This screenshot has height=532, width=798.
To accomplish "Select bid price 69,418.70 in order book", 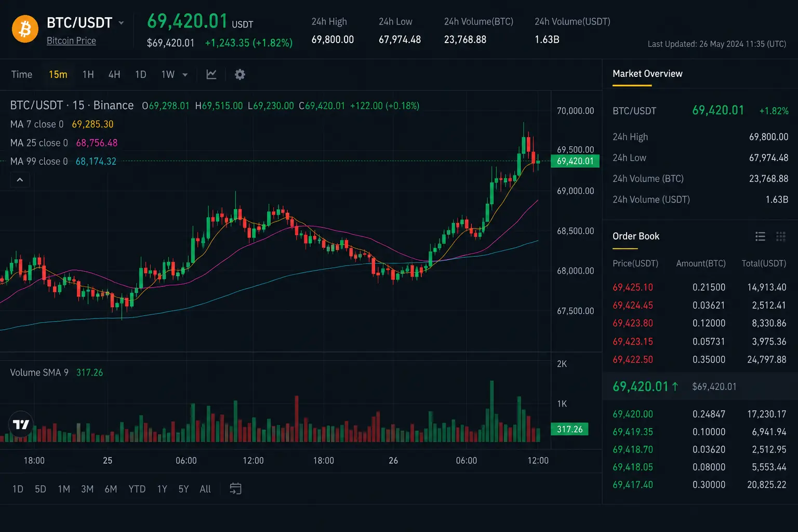I will (x=633, y=449).
